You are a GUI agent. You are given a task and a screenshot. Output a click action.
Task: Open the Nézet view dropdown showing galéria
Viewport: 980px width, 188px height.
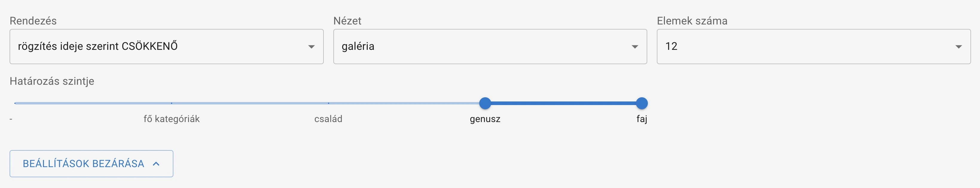pyautogui.click(x=490, y=46)
